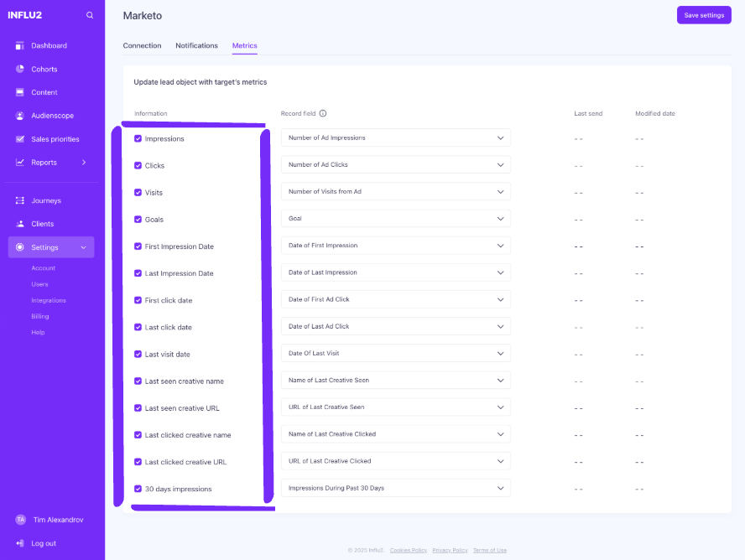This screenshot has height=560, width=745.
Task: Toggle the Last visit date checkbox
Action: [x=138, y=354]
